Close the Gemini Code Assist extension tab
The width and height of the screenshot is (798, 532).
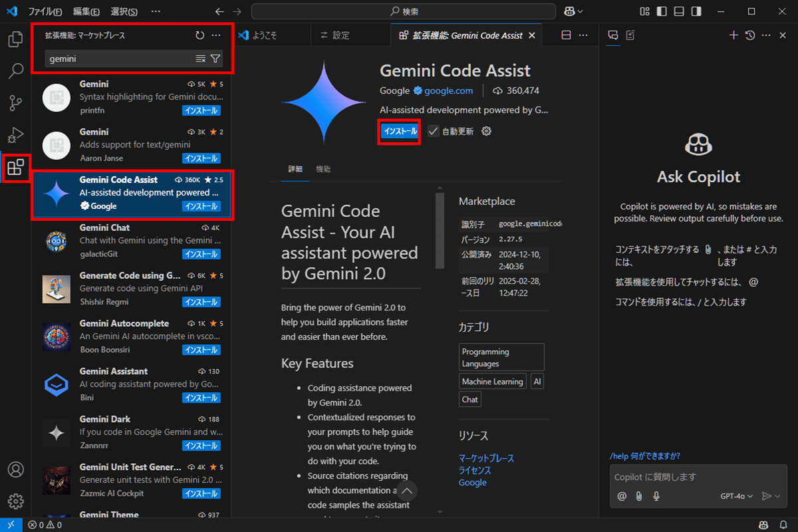pyautogui.click(x=531, y=35)
